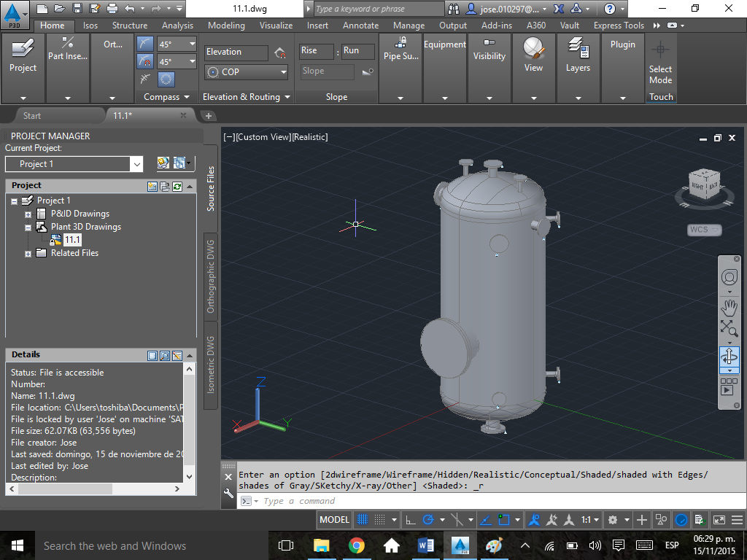747x560 pixels.
Task: Collapse the Plant 3D Drawings tree node
Action: coord(28,227)
